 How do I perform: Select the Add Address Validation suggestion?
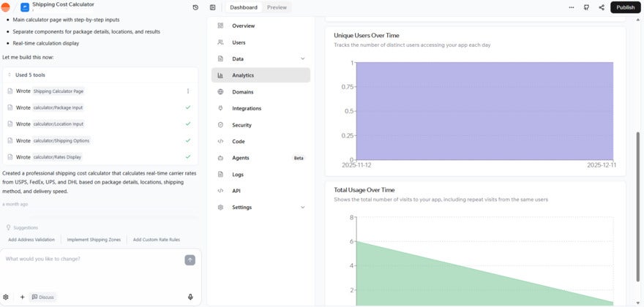pos(31,240)
